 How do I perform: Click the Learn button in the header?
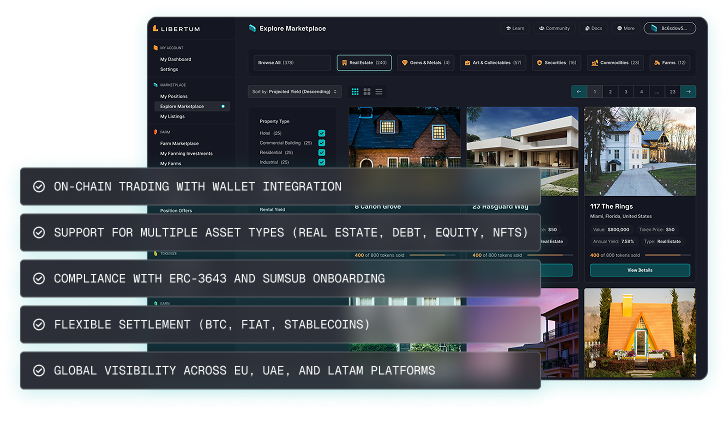click(515, 28)
